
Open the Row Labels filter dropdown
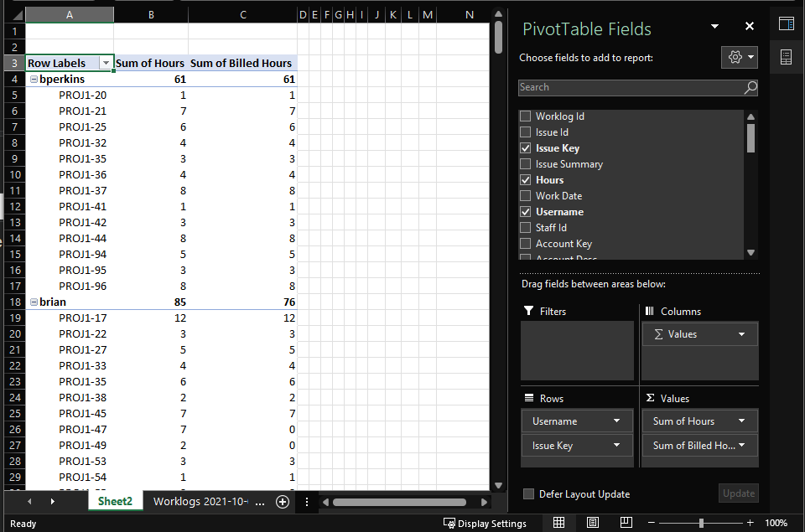click(106, 63)
